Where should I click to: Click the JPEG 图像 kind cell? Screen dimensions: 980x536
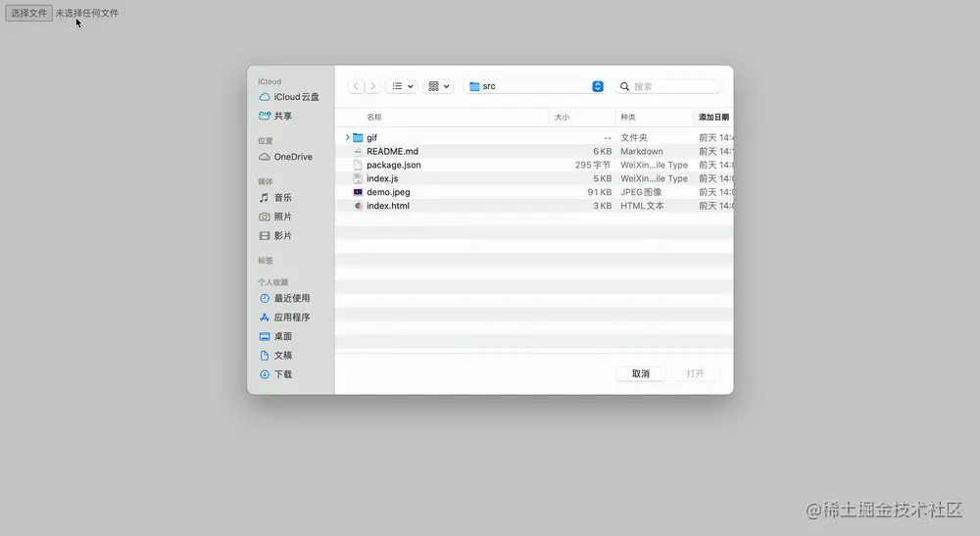click(x=641, y=192)
